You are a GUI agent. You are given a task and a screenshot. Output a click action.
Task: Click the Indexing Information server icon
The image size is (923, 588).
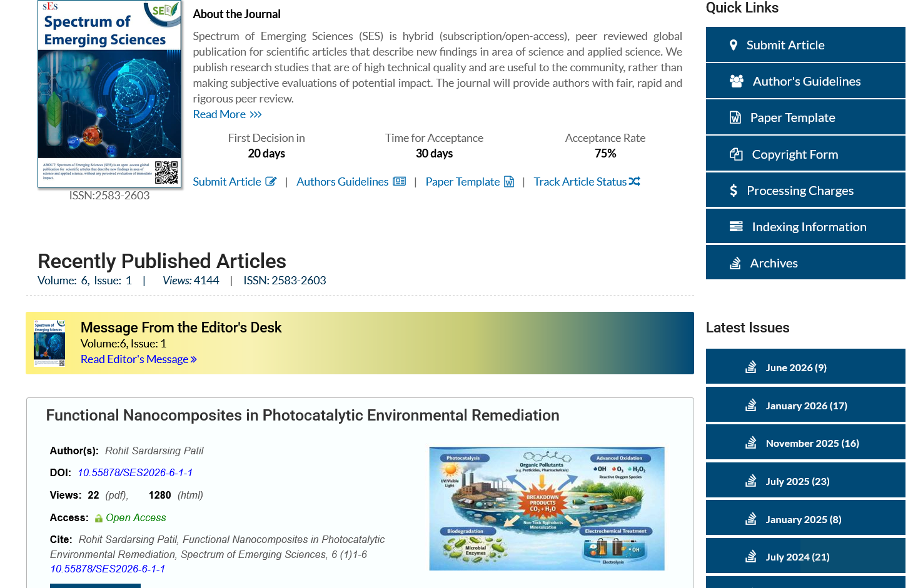point(736,227)
